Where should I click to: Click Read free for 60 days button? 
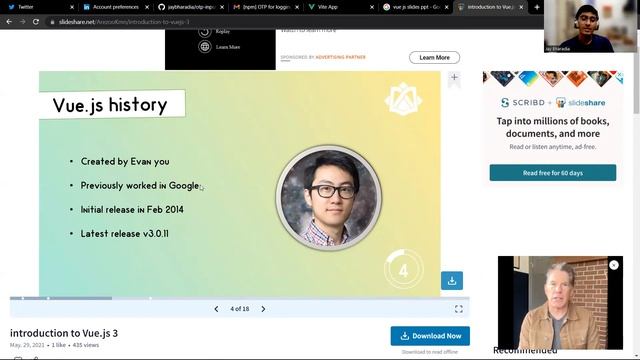[x=553, y=173]
